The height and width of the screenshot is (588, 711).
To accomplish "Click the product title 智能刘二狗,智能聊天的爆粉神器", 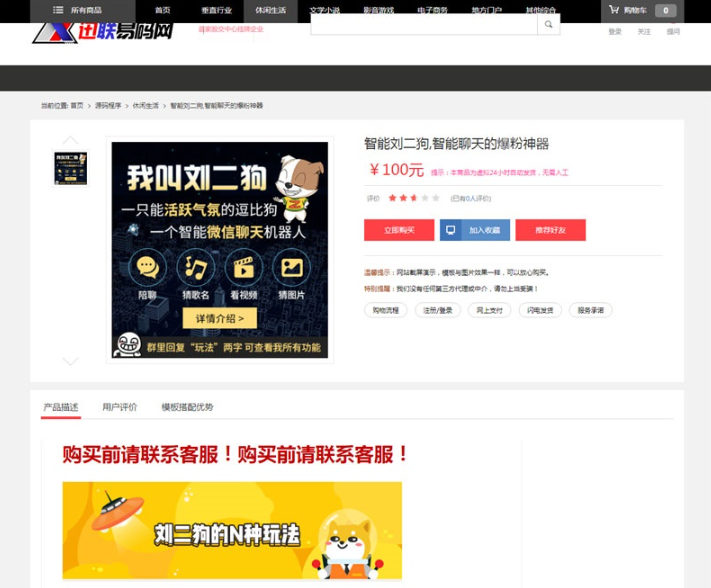I will (x=457, y=144).
